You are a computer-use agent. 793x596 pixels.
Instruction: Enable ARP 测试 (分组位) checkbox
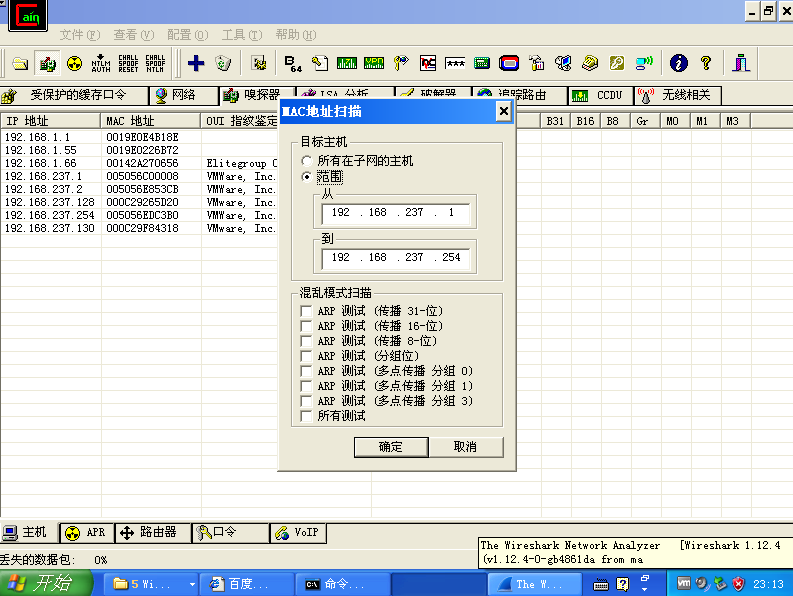307,356
